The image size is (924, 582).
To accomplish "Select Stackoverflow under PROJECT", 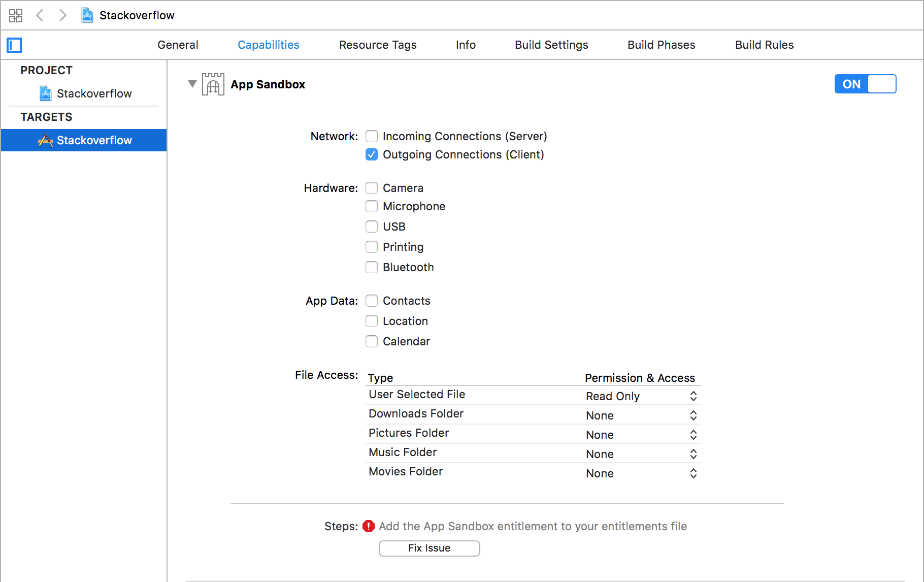I will pos(94,93).
